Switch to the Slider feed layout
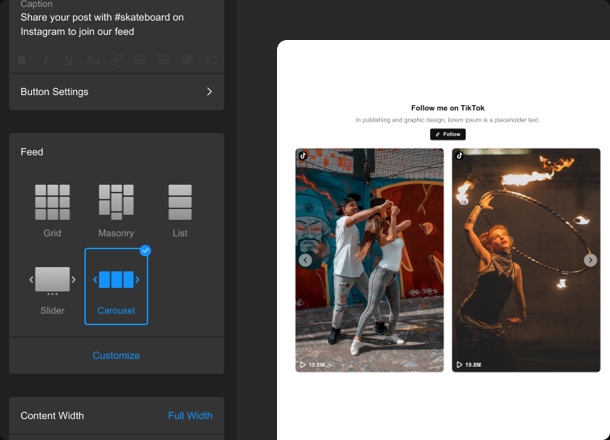This screenshot has width=610, height=440. click(52, 285)
